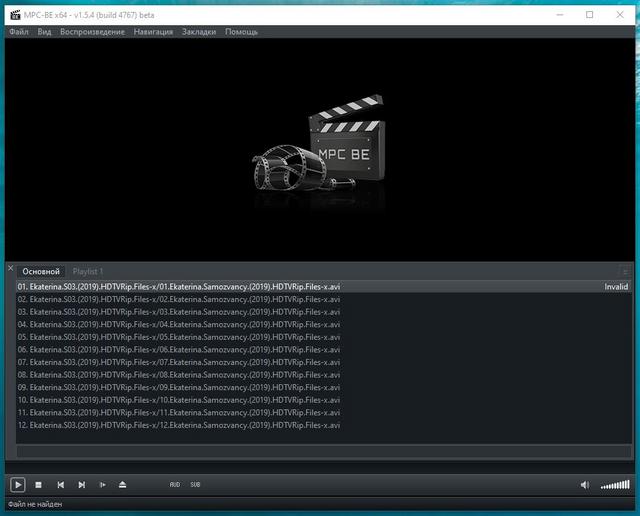This screenshot has height=516, width=640.
Task: Select playlist entry 08.Ekaterina.Samozvancy
Action: 324,375
